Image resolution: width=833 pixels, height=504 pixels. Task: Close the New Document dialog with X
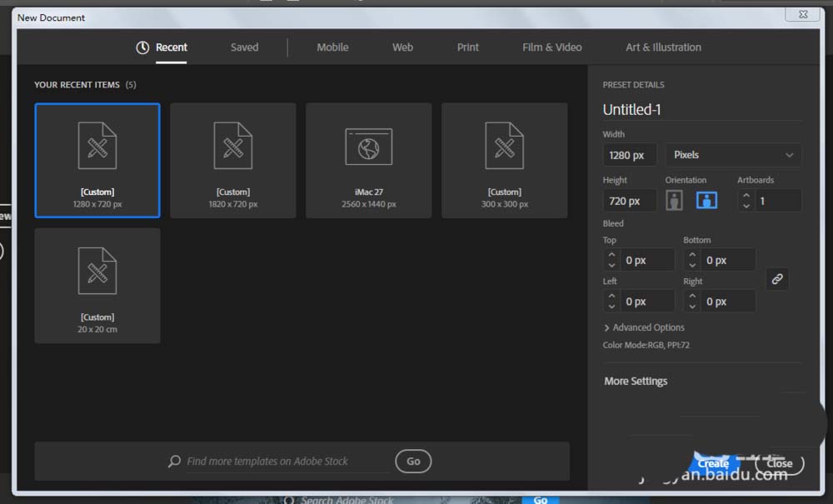803,14
